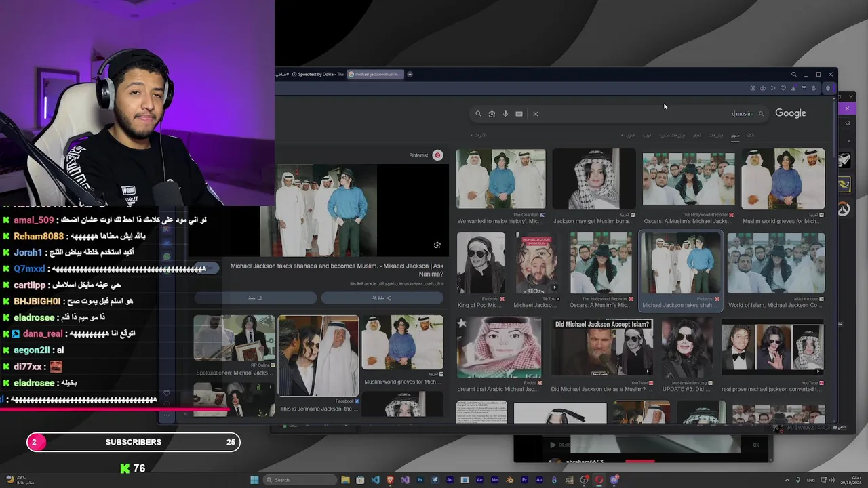Open the browser easy setup lines icon
The image size is (868, 488).
coord(804,88)
